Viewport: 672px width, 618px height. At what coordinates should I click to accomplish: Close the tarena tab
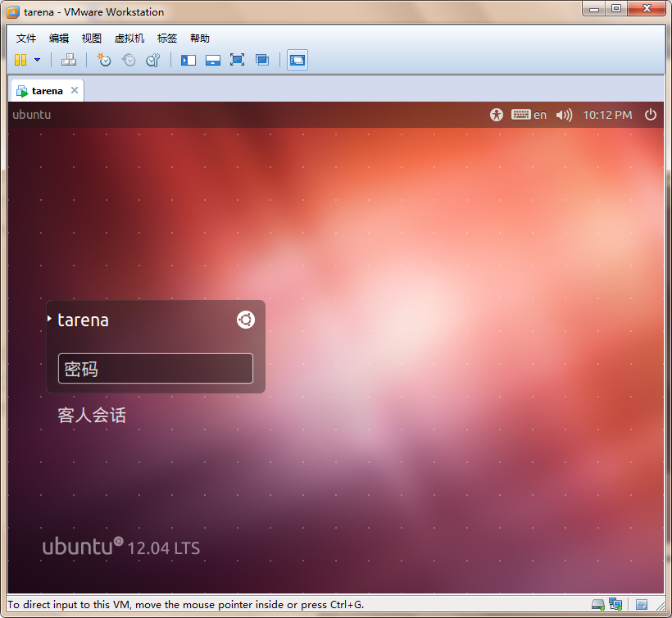click(x=75, y=90)
